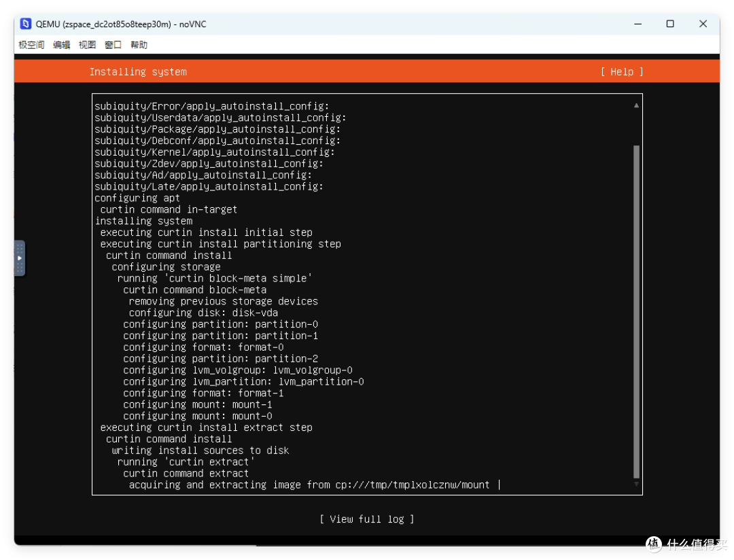Open the 窗口 menu
This screenshot has height=560, width=734.
coord(113,45)
